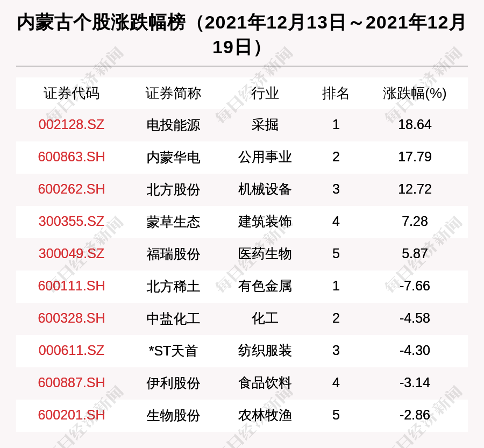The image size is (484, 448).
Task: Click rank 2 in the 内蒙华电 row
Action: 336,157
